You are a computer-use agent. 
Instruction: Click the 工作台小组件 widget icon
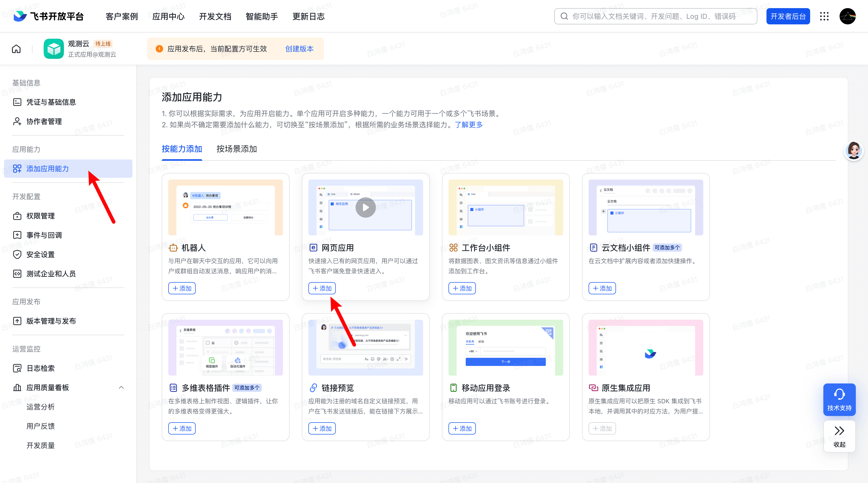tap(454, 248)
